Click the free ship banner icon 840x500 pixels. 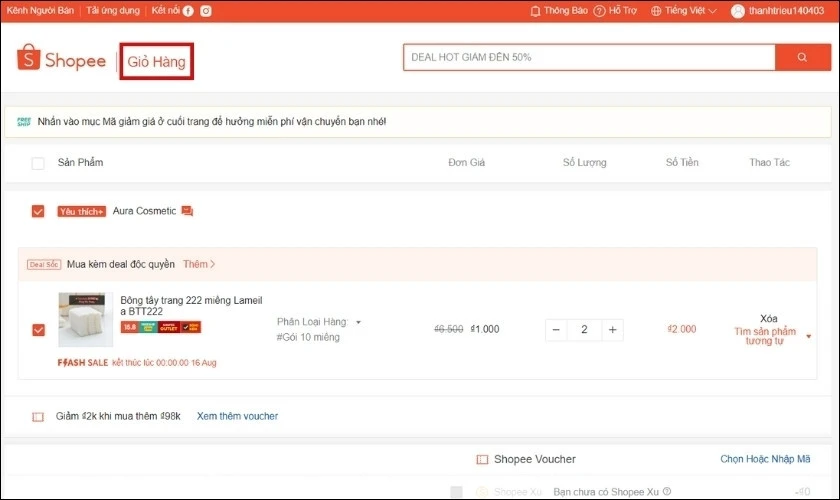(x=24, y=122)
